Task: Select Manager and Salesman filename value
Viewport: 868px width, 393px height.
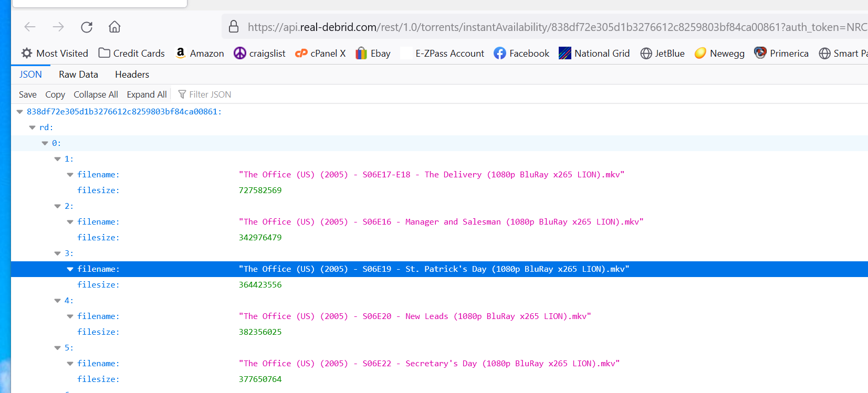Action: coord(441,222)
